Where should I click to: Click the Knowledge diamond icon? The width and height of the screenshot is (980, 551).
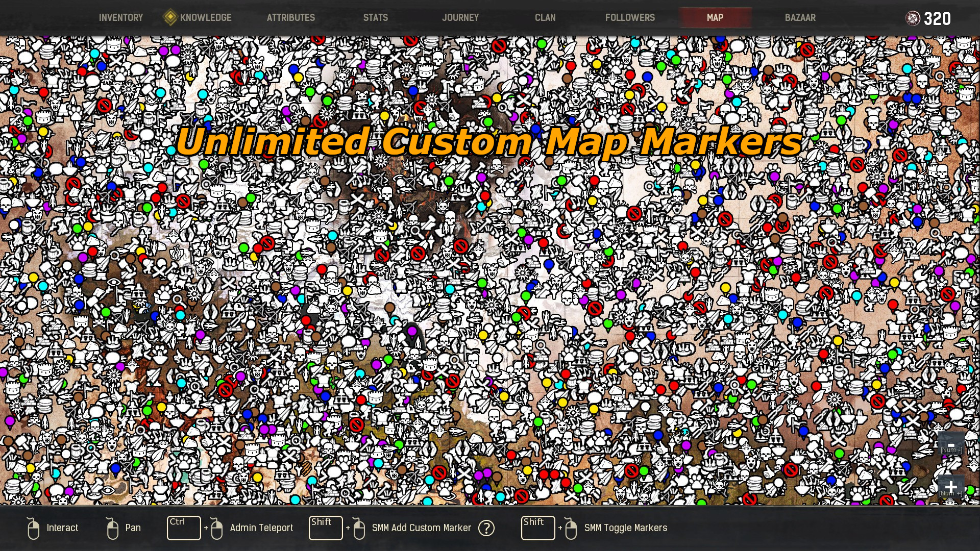click(170, 17)
